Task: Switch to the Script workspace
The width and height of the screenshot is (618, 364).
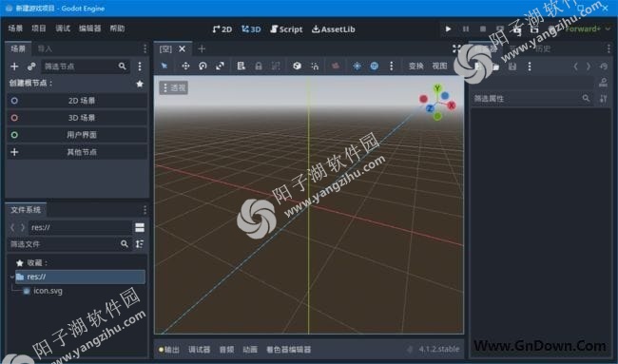Action: [286, 29]
